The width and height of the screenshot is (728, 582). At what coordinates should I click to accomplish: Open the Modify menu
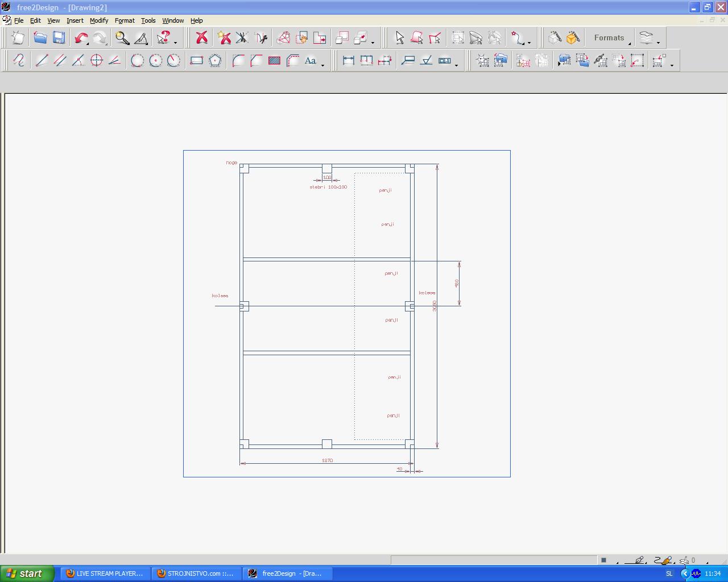click(x=99, y=20)
